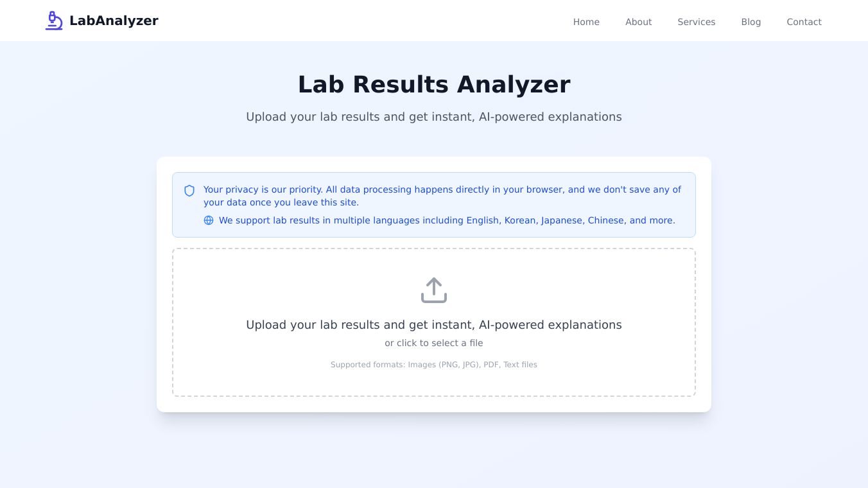Select the Contact nav link
Viewport: 868px width, 488px height.
pos(804,22)
